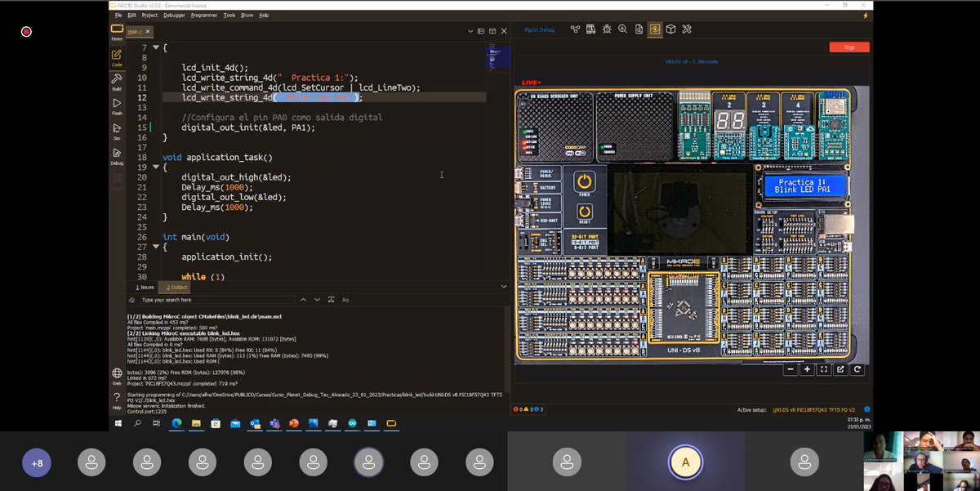The image size is (980, 491).
Task: Click the code minimap preview
Action: point(497,57)
